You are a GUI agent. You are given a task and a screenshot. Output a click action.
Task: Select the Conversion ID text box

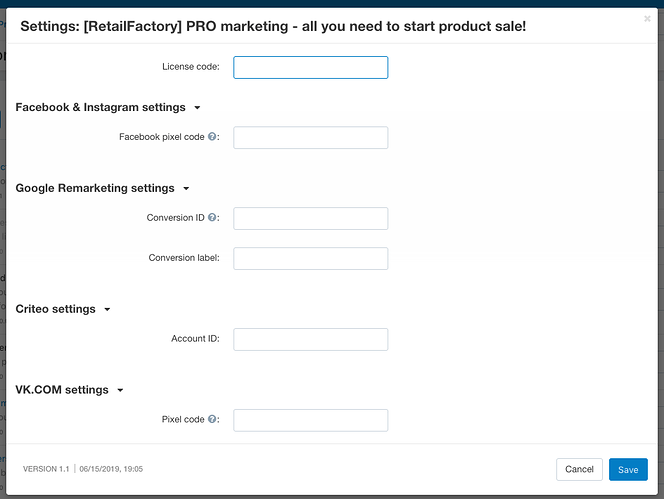tap(310, 219)
